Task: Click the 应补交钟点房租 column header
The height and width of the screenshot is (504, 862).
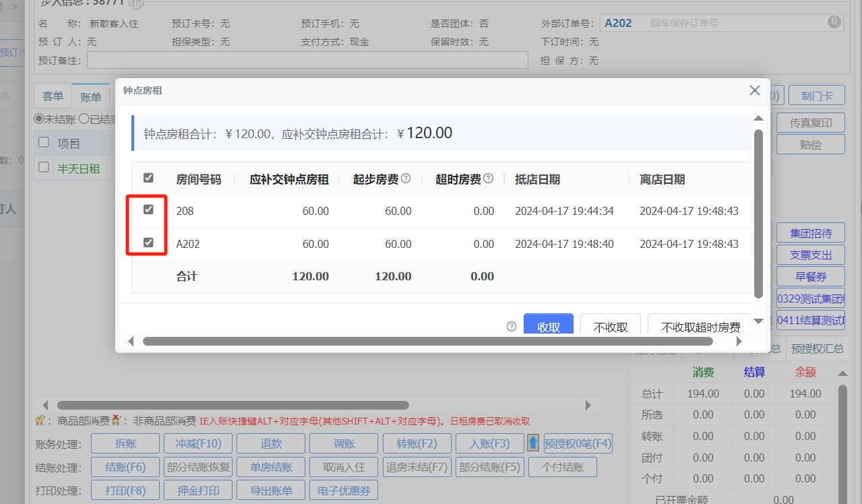Action: (x=289, y=179)
